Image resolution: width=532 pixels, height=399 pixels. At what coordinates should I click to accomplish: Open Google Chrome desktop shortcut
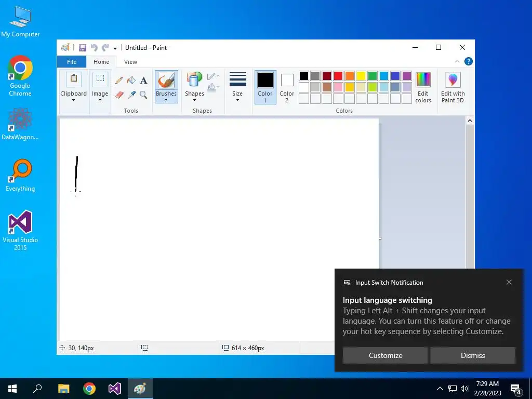(20, 76)
